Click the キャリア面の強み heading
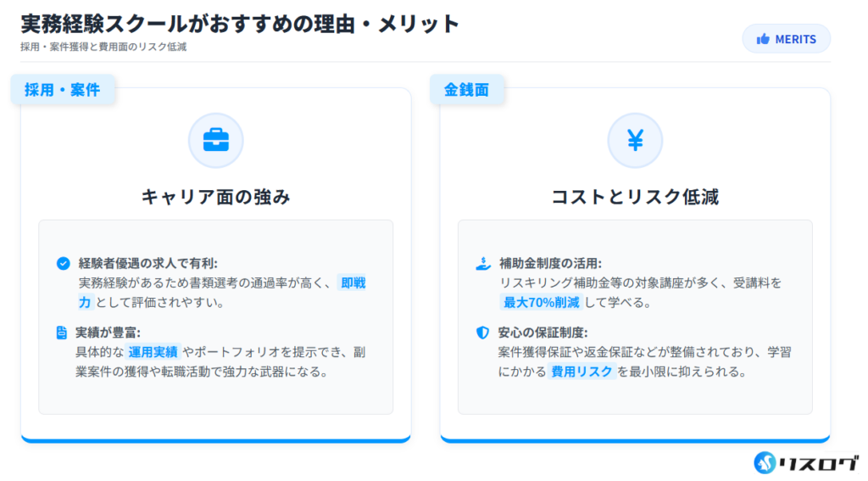 point(215,197)
